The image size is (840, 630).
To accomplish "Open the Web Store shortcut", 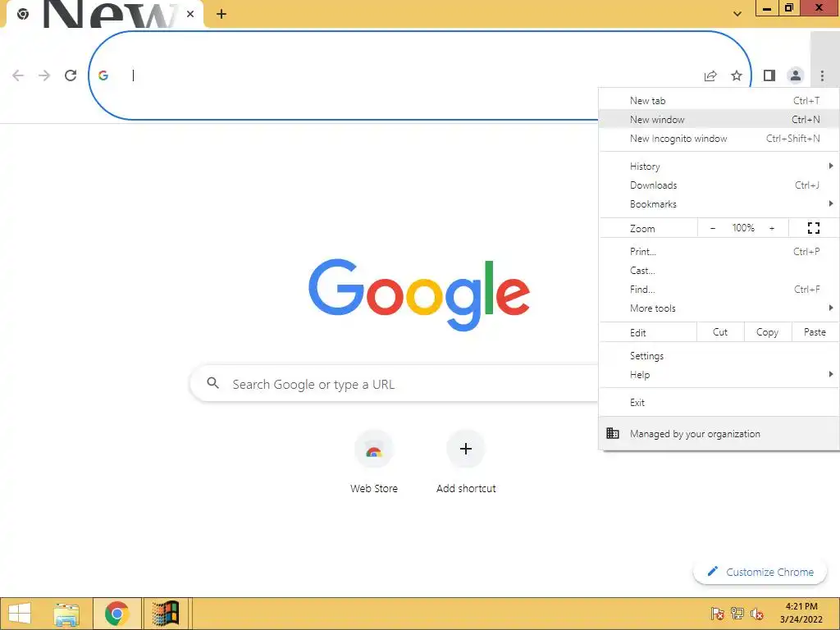I will [x=374, y=461].
